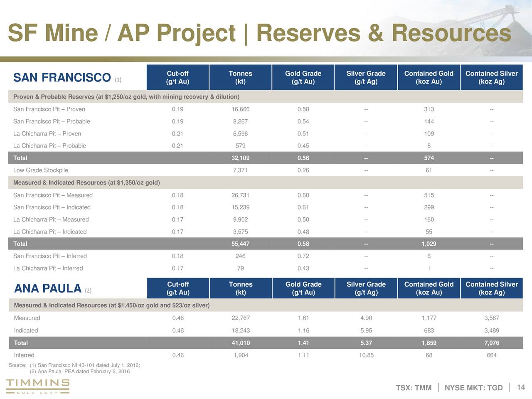Click the 'Tonnes (kt)' header in Ana Paula table
532x399 pixels.
coord(241,288)
